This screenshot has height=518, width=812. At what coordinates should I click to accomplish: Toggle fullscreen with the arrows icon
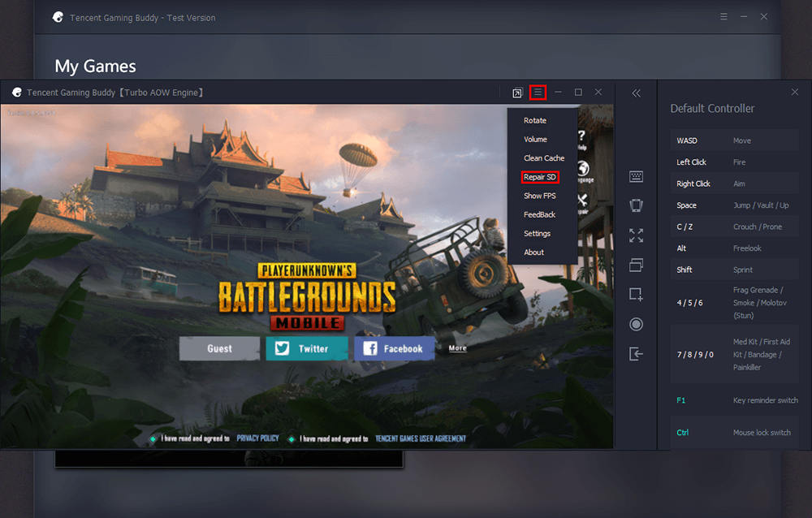point(636,235)
